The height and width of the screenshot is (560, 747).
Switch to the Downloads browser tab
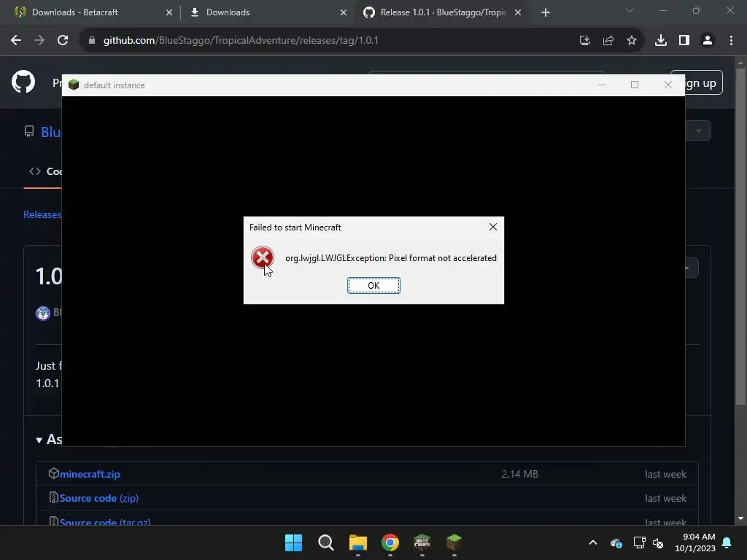(x=228, y=12)
